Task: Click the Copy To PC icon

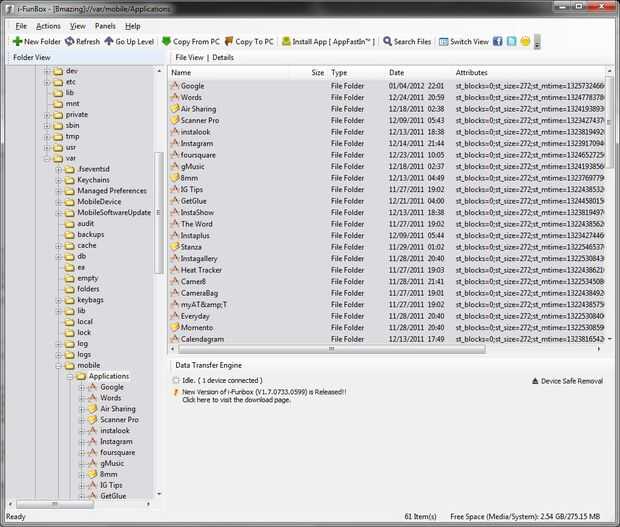Action: (229, 41)
